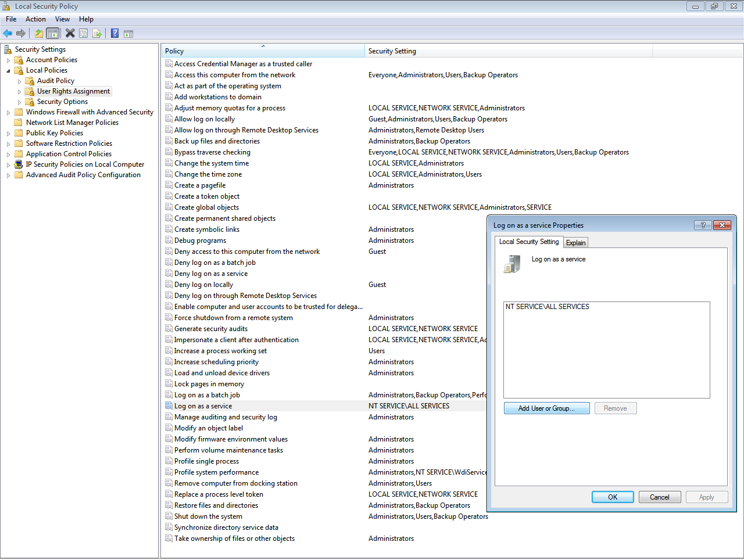Screen dimensions: 744x560
Task: Open the Action menu
Action: pyautogui.click(x=35, y=19)
